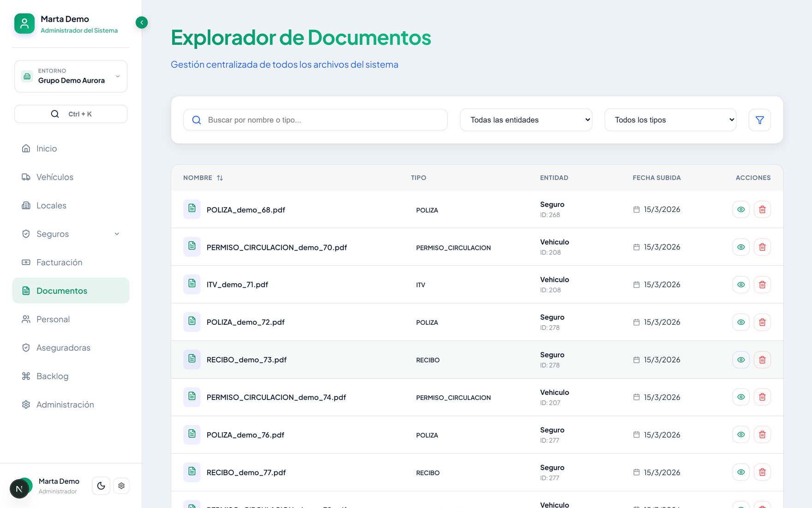Image resolution: width=812 pixels, height=508 pixels.
Task: Click the Buscar por nombre o tipo field
Action: pyautogui.click(x=316, y=120)
